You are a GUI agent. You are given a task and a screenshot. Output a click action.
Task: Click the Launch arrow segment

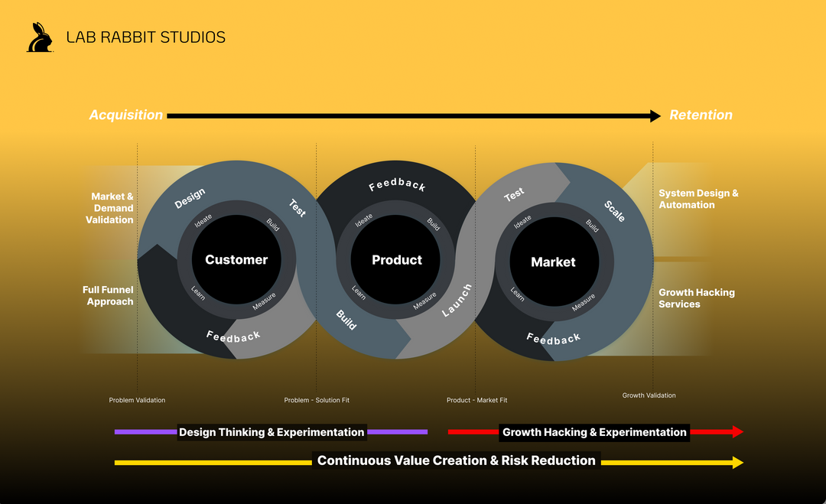[x=457, y=301]
